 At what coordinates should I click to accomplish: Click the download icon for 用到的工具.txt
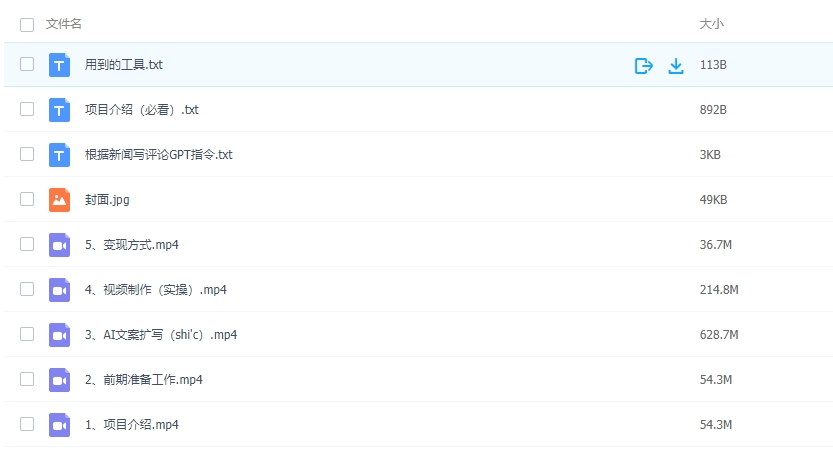[x=676, y=65]
